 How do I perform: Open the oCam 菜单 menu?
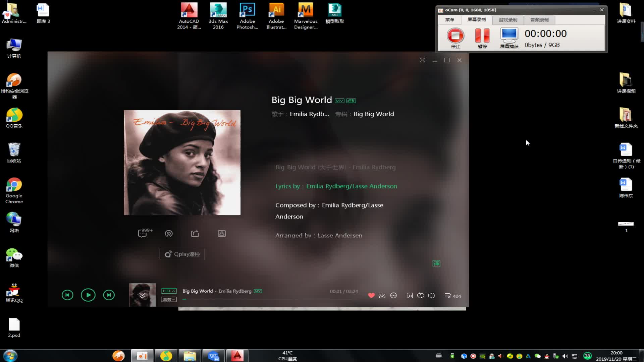click(449, 20)
